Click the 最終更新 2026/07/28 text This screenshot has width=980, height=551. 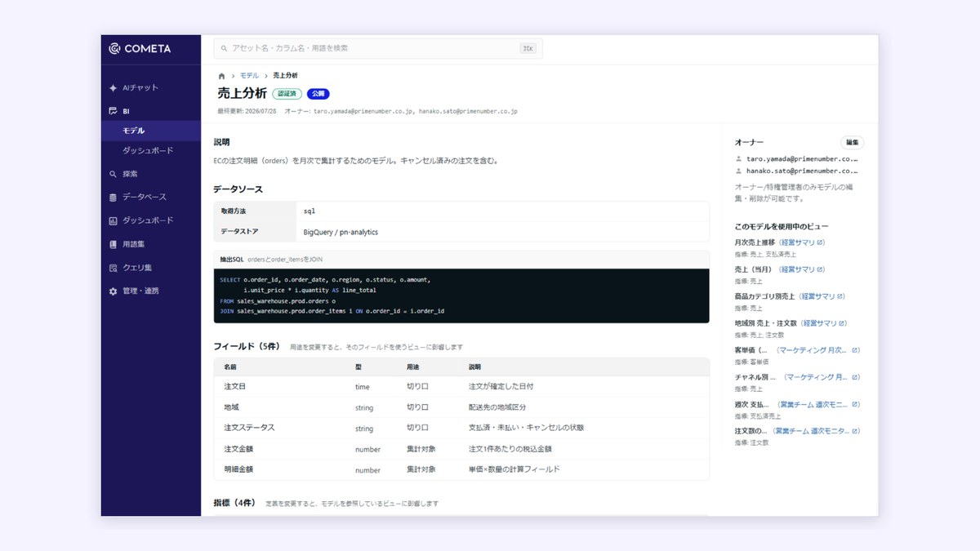pyautogui.click(x=247, y=111)
